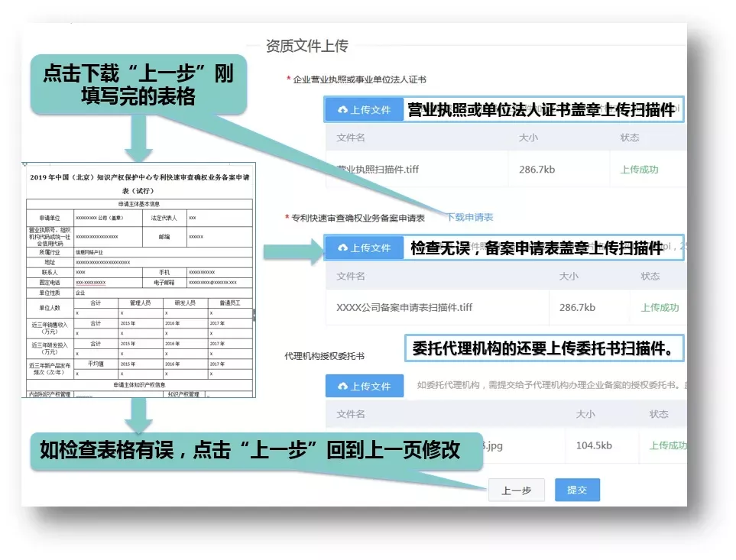Image resolution: width=736 pixels, height=560 pixels.
Task: Click the 上一步 button at the bottom
Action: tap(515, 490)
